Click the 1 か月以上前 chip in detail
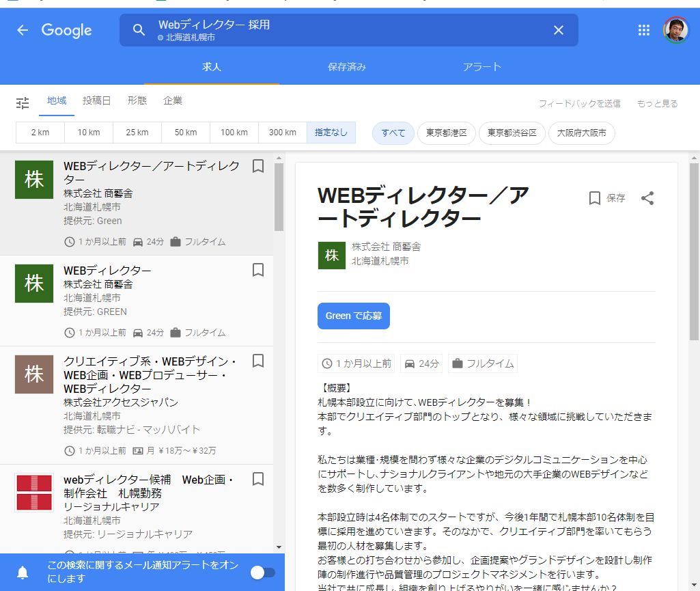The width and height of the screenshot is (700, 591). (356, 363)
